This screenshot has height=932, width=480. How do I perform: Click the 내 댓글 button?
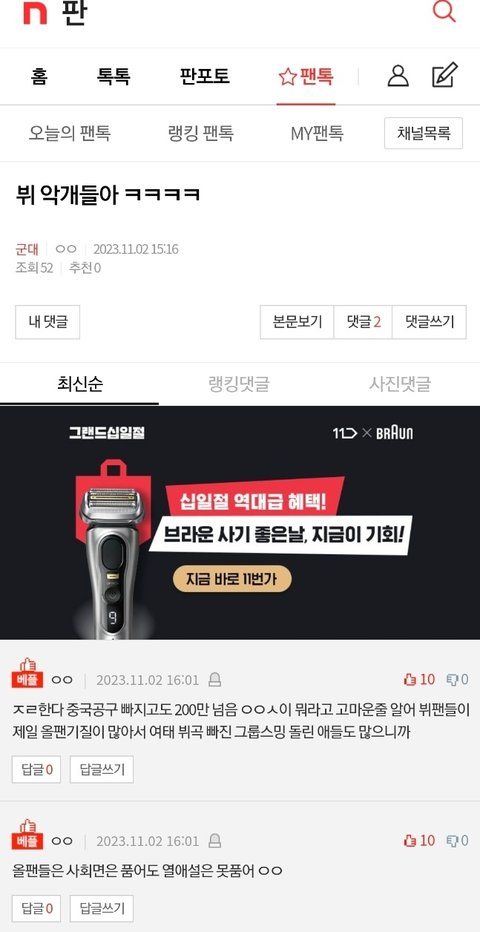point(48,322)
